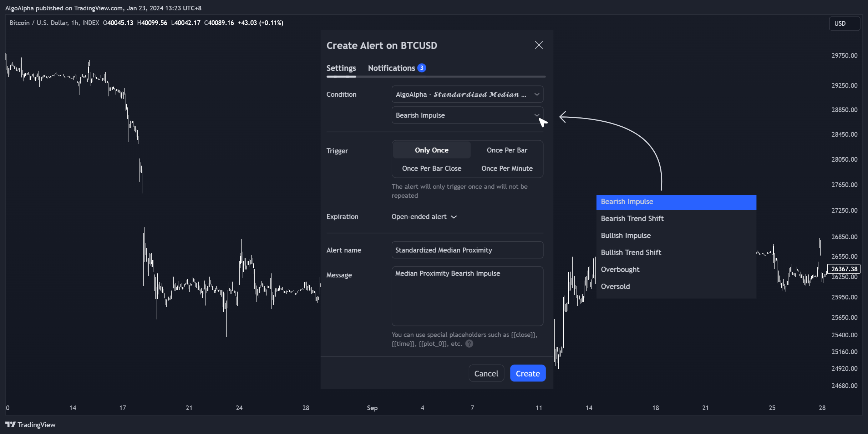Open the USD currency selector
Screen dimensions: 868x434
pos(844,23)
